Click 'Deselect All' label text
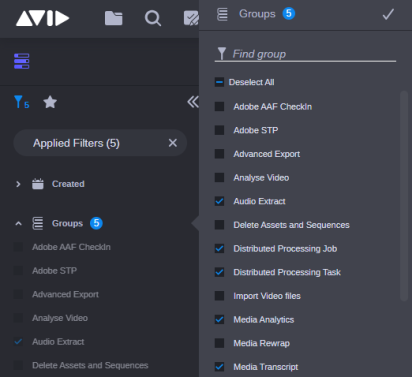Viewport: 412px width, 377px height. click(251, 82)
